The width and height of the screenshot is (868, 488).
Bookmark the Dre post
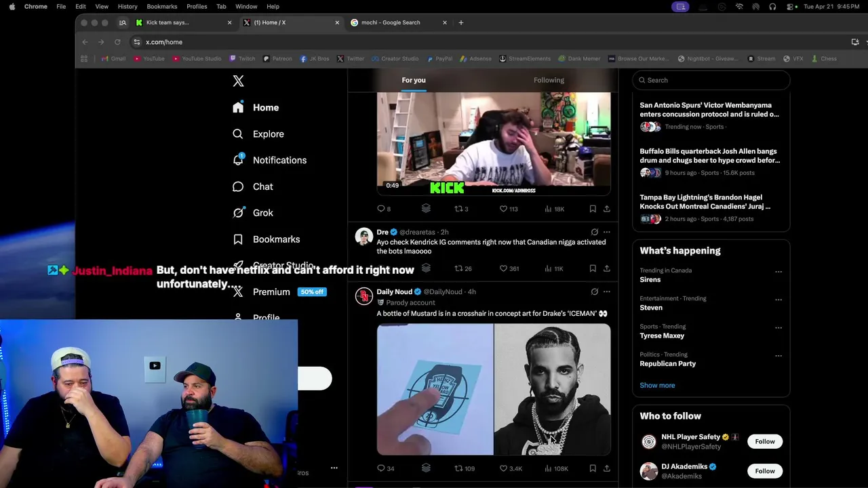click(x=593, y=268)
